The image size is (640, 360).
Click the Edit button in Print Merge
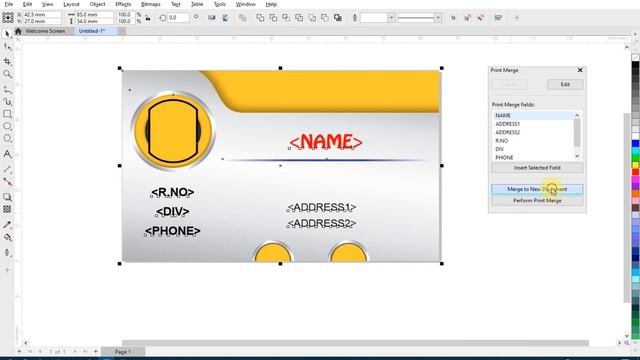565,84
